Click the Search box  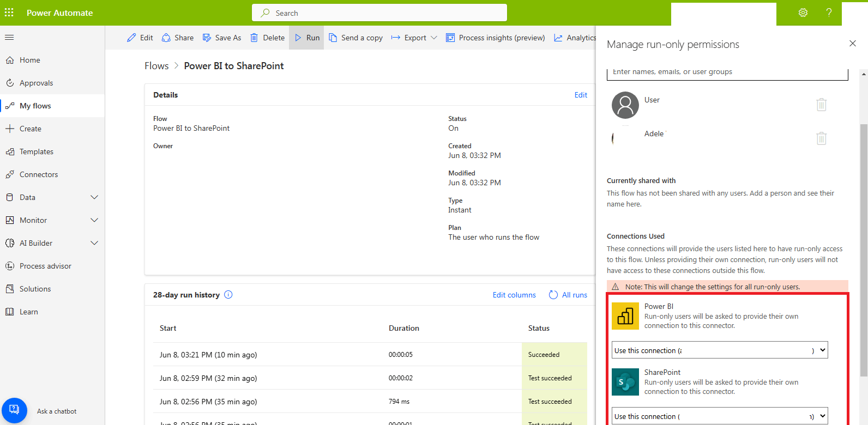click(379, 13)
